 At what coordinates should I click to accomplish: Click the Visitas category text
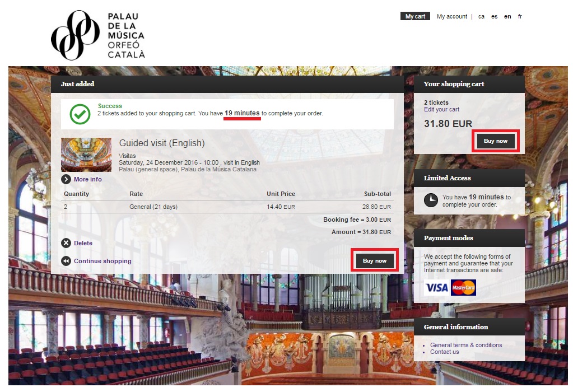pos(127,156)
